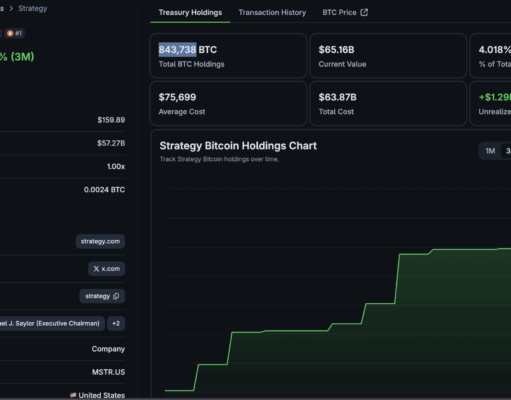511x400 pixels.
Task: Click the #1 rank badge
Action: click(14, 33)
